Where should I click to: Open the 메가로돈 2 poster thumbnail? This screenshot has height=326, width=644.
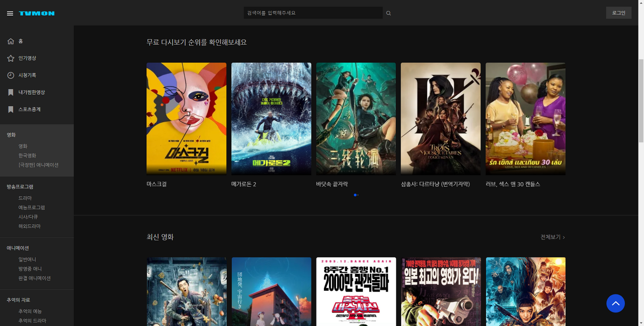271,119
